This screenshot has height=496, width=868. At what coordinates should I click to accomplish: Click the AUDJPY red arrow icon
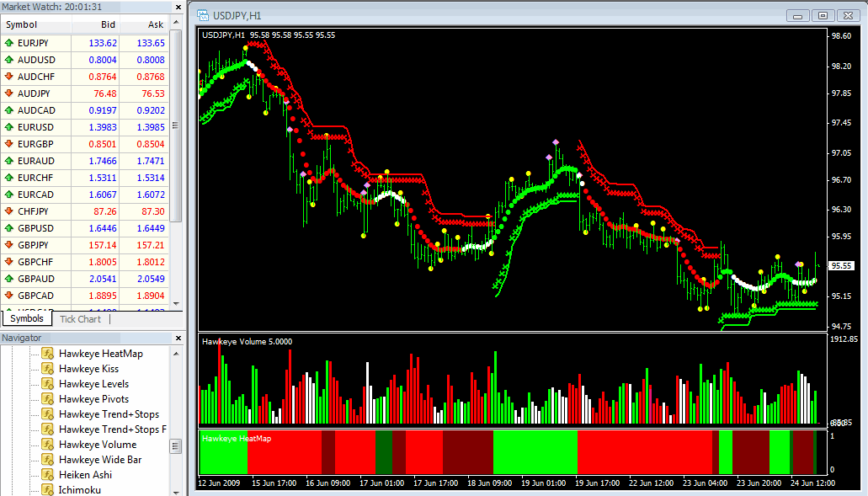(9, 93)
